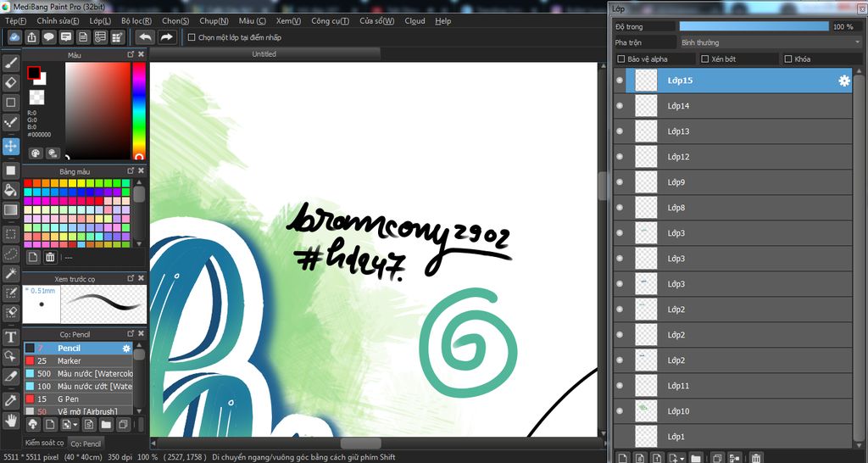Click the Lớp1 layer thumbnail
The height and width of the screenshot is (463, 868).
point(646,437)
